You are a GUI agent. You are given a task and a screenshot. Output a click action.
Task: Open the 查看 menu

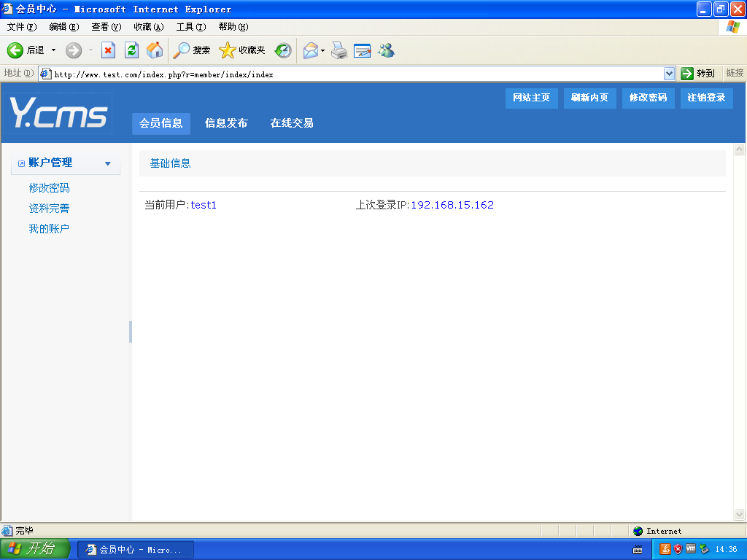coord(107,27)
